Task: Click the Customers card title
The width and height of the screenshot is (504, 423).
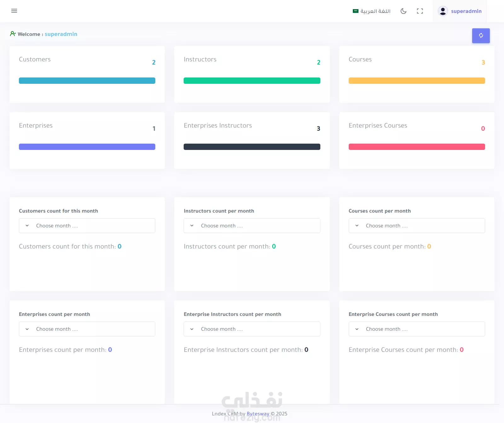Action: 35,59
